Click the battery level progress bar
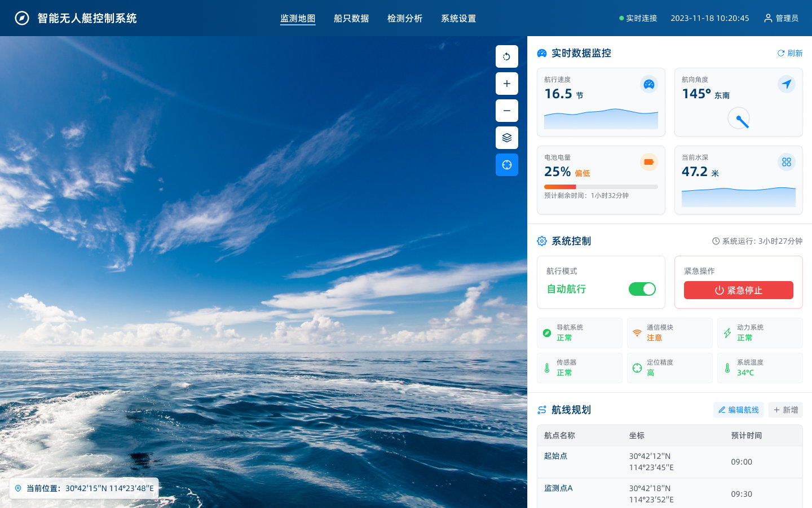812x508 pixels. coord(601,186)
